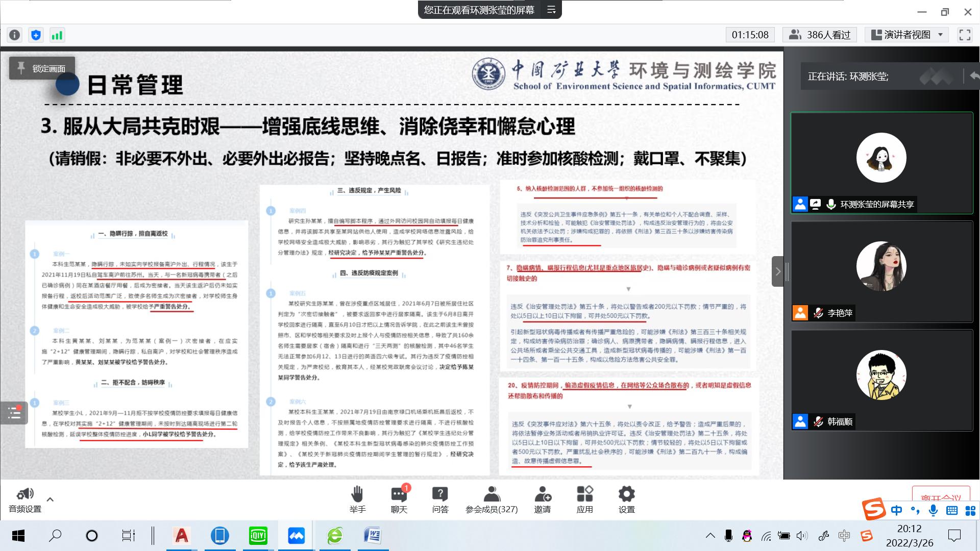Click the floating outline list button

[x=14, y=413]
